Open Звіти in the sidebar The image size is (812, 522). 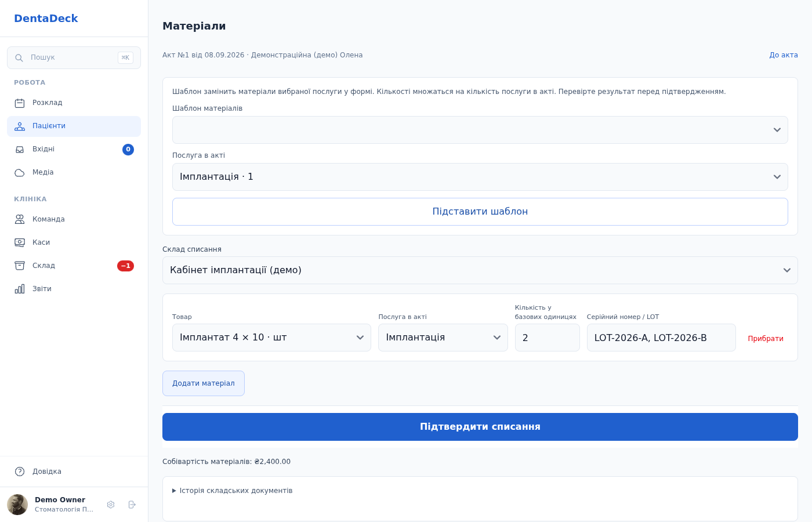pos(74,289)
